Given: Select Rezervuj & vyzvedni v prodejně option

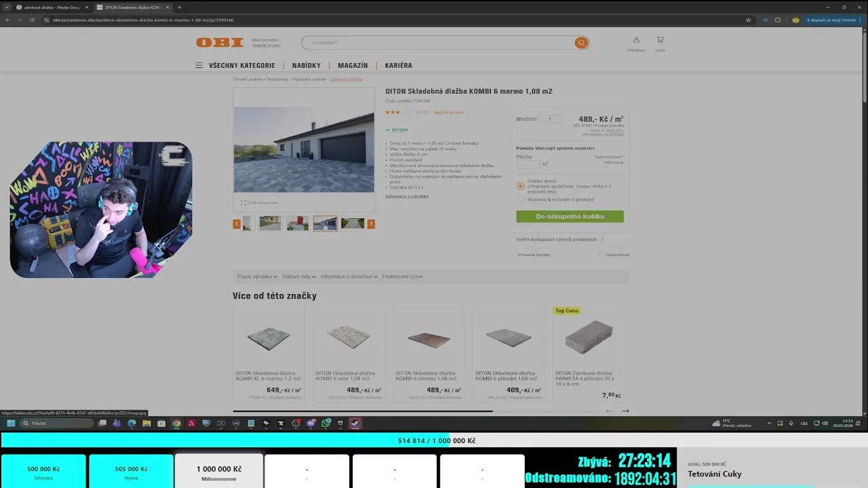Looking at the screenshot, I should pos(520,199).
